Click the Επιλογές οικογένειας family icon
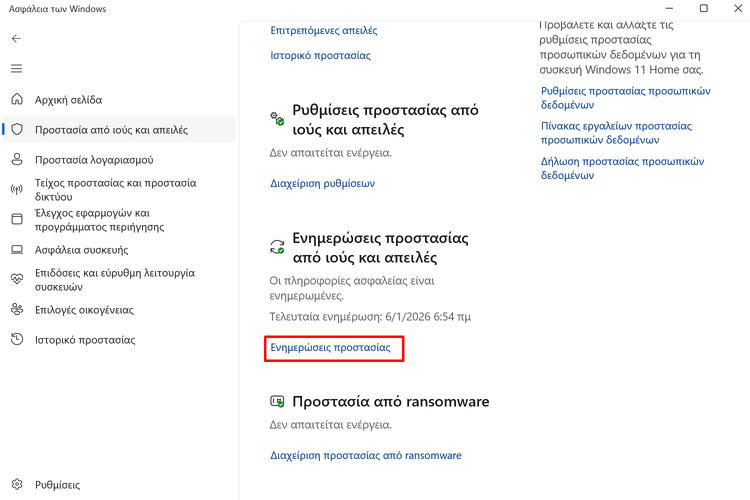The height and width of the screenshot is (500, 750). point(17,310)
